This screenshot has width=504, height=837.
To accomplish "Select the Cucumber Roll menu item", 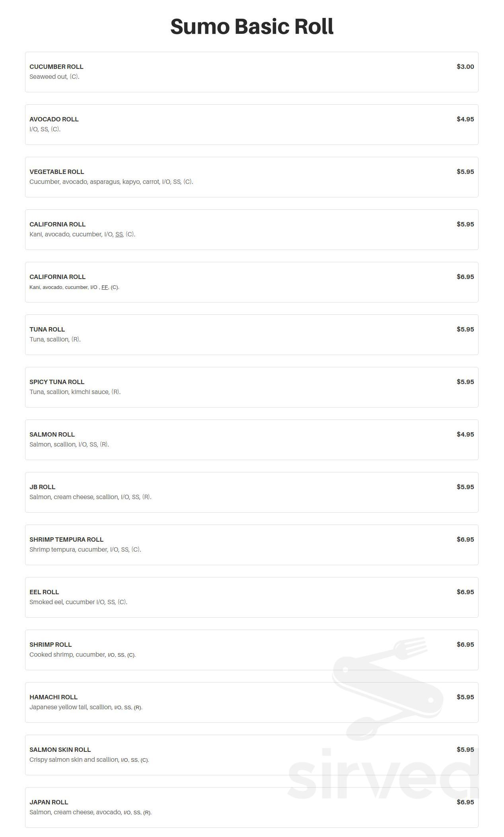I will click(56, 67).
